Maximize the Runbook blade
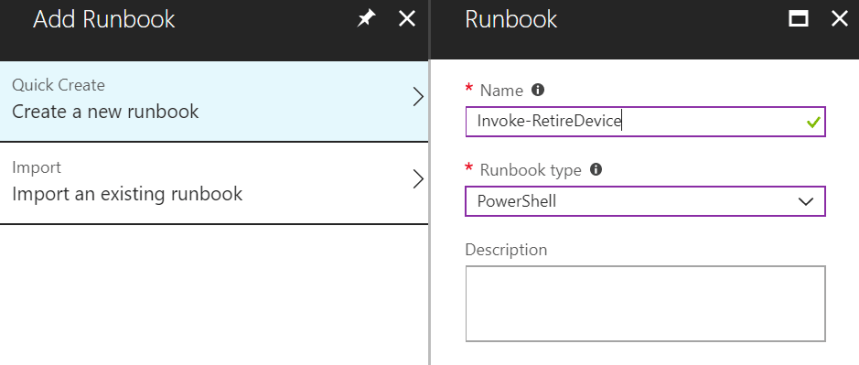Image resolution: width=859 pixels, height=365 pixels. point(798,19)
